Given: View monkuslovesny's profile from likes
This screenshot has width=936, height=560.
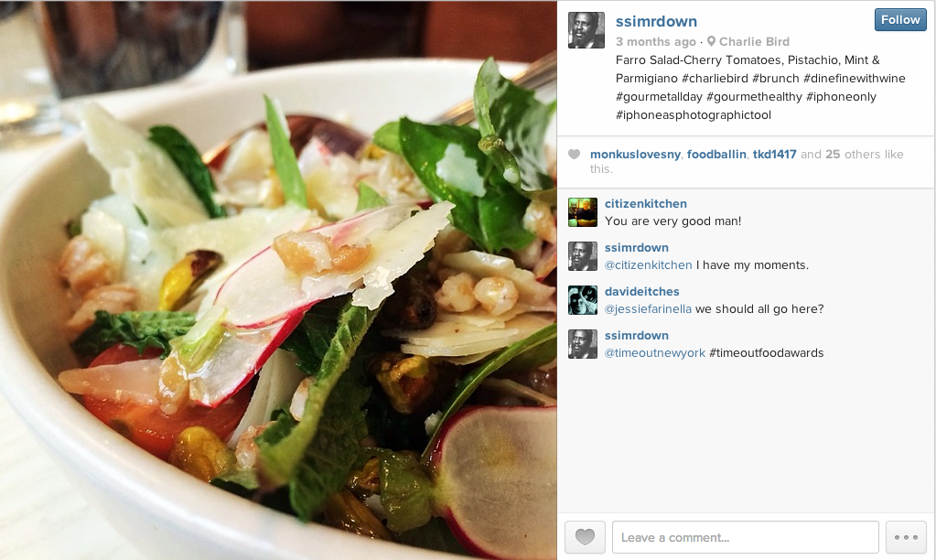Looking at the screenshot, I should pyautogui.click(x=635, y=154).
